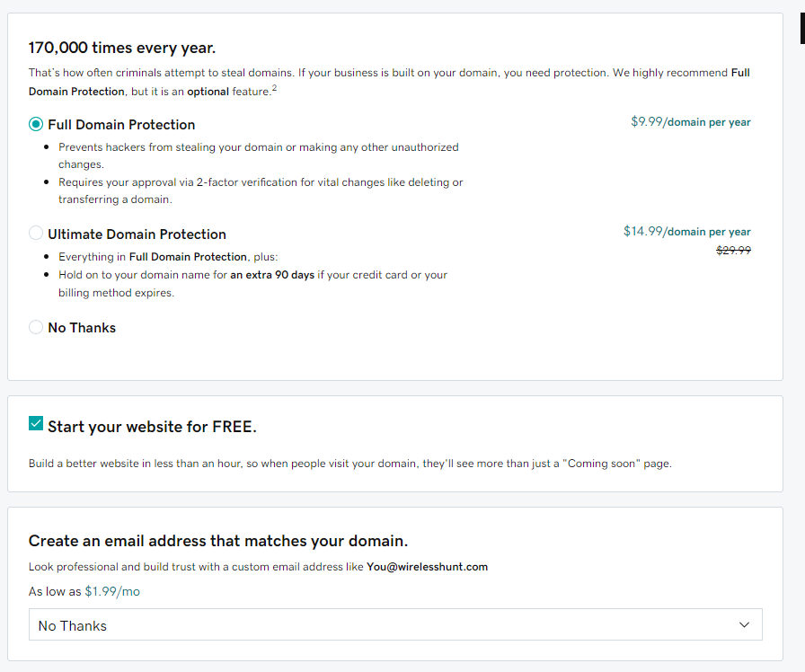Click the bold 'an extra 90 days' text

272,275
